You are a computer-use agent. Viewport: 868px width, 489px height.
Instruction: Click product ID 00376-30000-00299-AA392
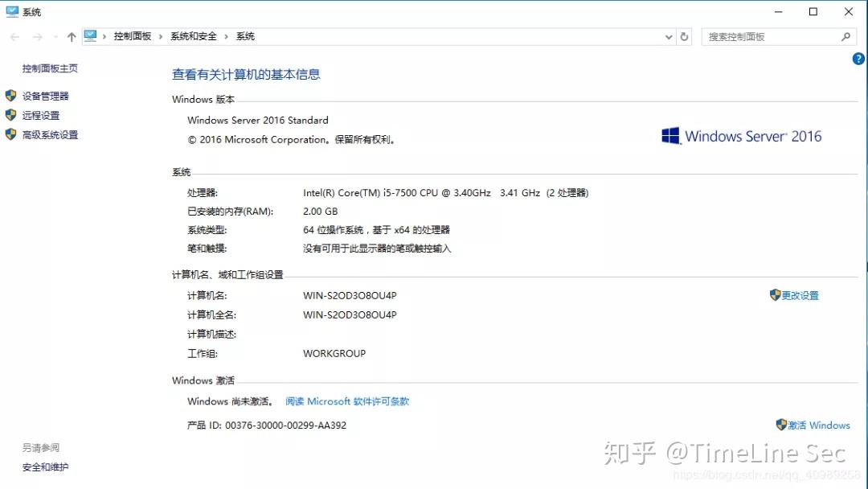click(285, 425)
